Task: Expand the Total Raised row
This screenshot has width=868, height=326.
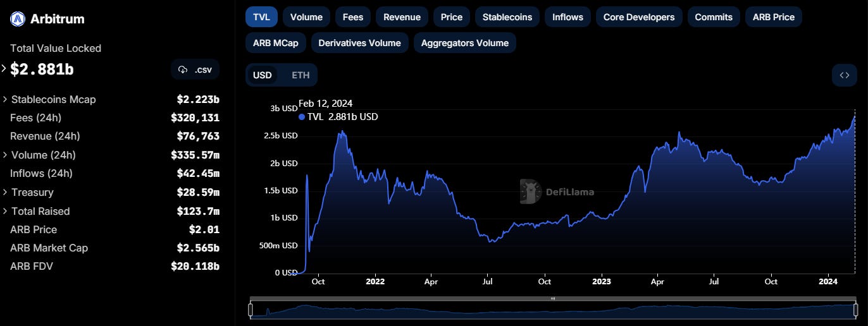Action: click(x=6, y=211)
